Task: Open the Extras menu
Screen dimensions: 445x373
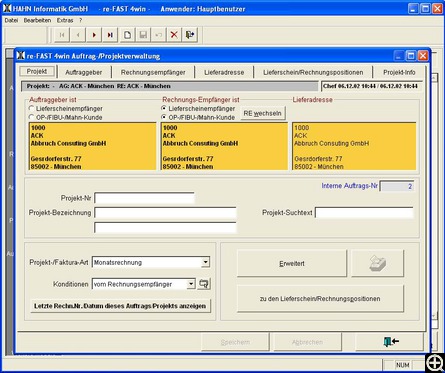Action: click(x=65, y=20)
